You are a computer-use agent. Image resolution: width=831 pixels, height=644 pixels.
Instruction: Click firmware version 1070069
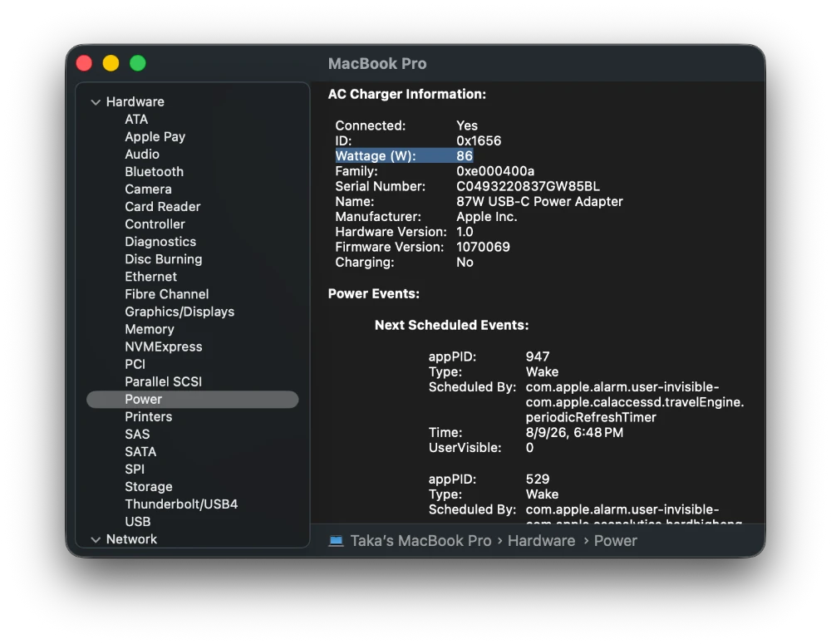[483, 247]
